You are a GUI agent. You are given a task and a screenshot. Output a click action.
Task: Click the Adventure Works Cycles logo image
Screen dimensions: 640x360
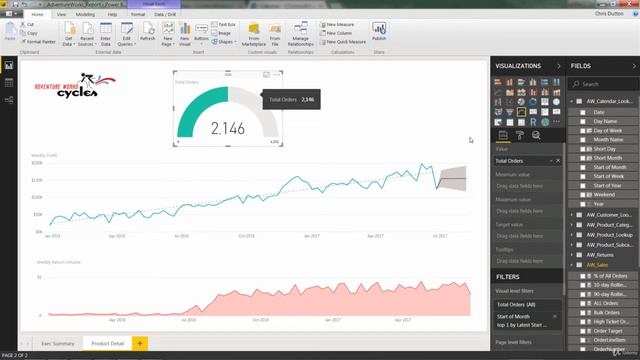tap(75, 85)
